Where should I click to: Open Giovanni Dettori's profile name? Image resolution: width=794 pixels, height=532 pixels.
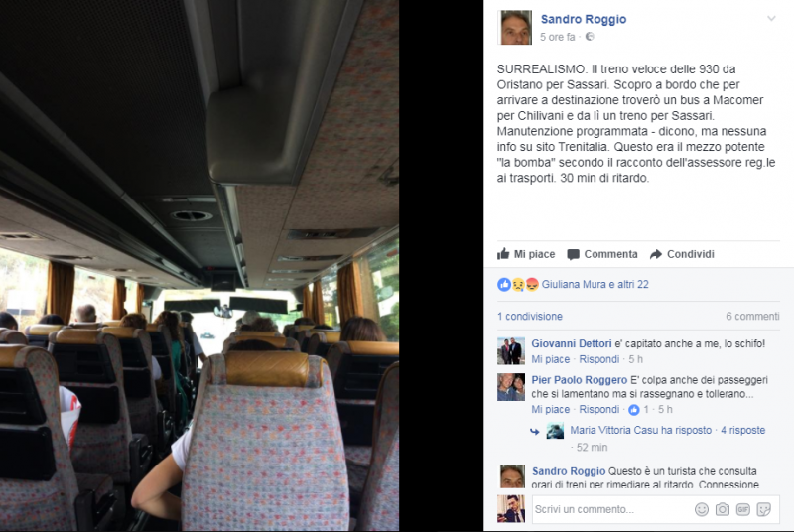pos(572,343)
